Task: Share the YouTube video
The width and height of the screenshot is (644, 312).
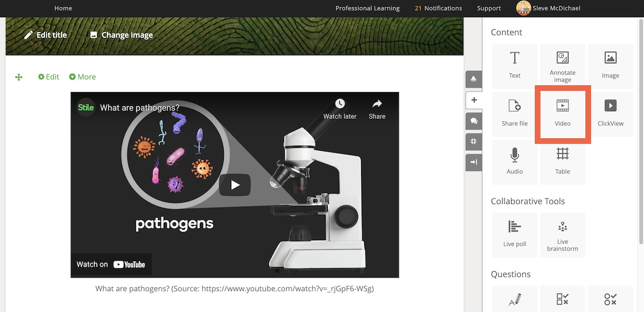Action: pos(377,109)
